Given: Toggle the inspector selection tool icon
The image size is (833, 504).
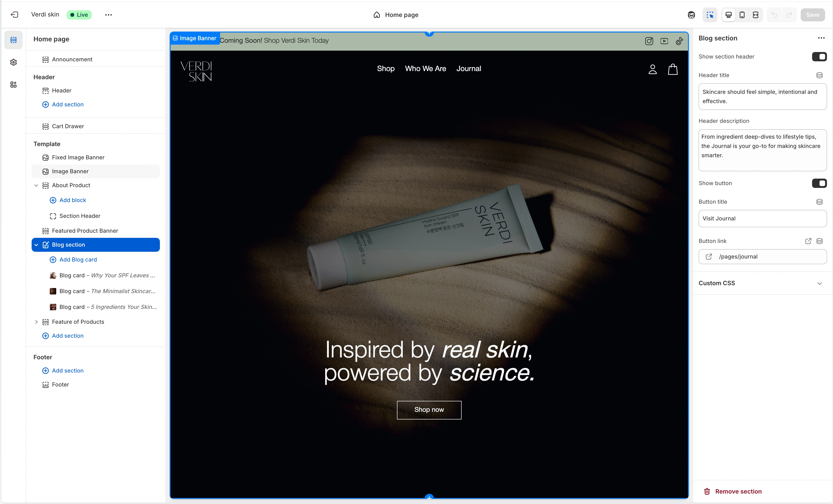Looking at the screenshot, I should pyautogui.click(x=710, y=15).
